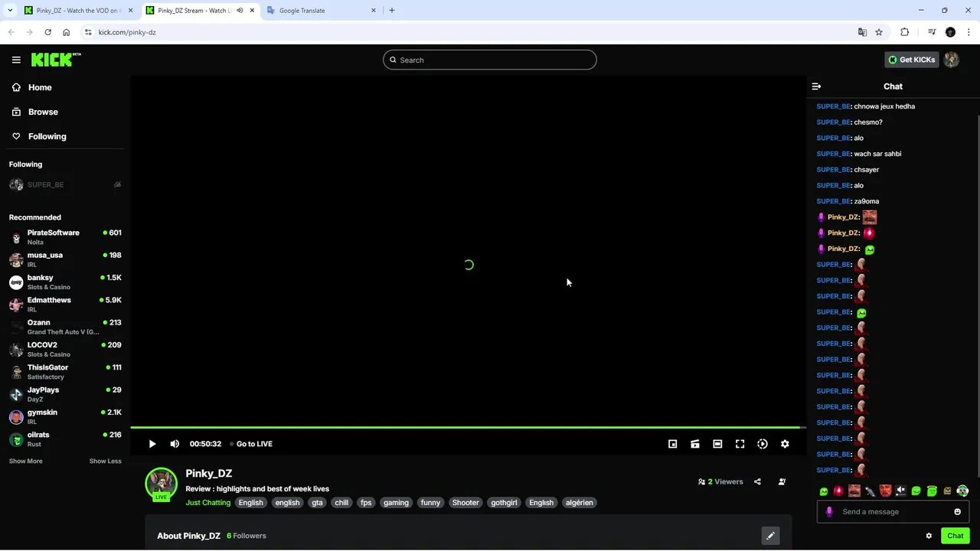The height and width of the screenshot is (551, 980).
Task: Open PirateSoftware recommended channel
Action: point(65,236)
